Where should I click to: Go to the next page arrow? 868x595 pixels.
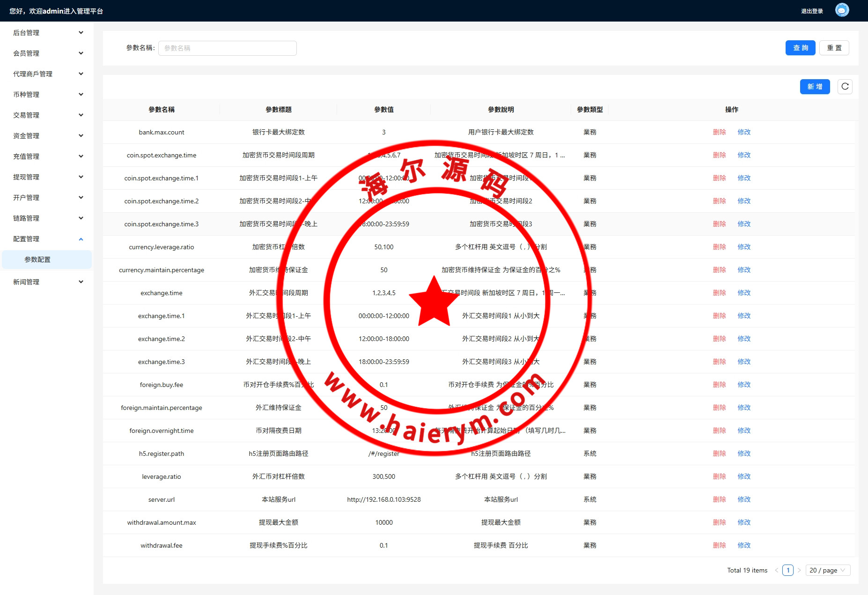click(799, 570)
